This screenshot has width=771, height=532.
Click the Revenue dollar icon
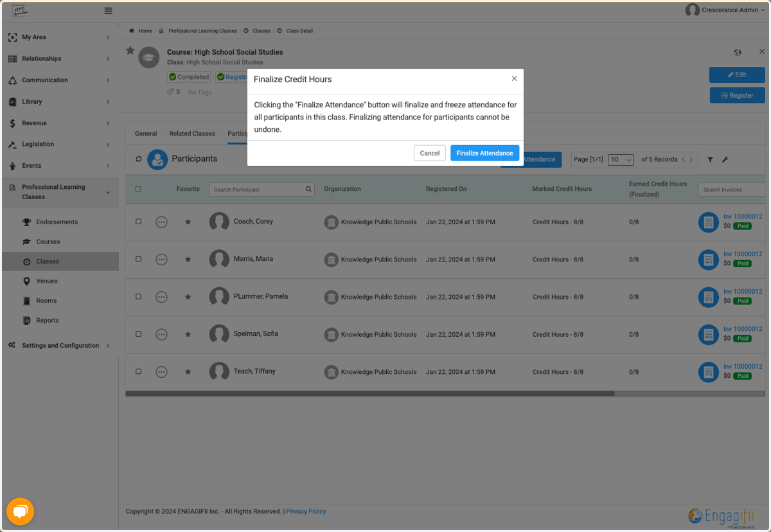coord(12,123)
